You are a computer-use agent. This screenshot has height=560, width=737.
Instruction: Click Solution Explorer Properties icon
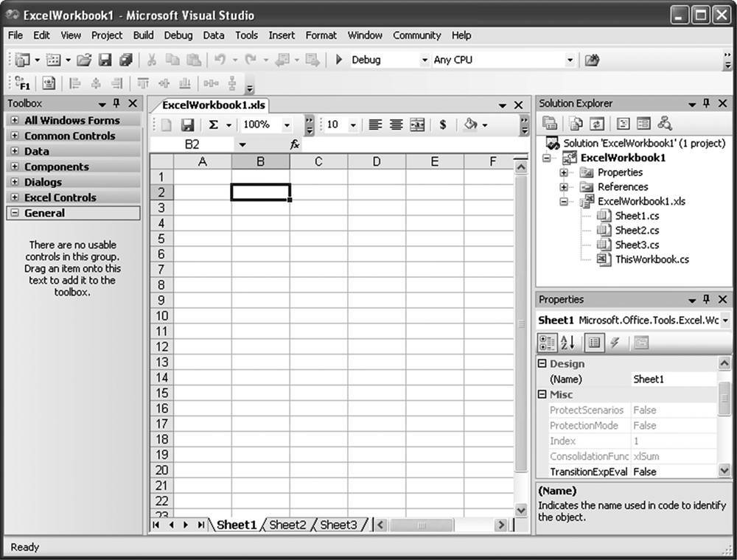[x=550, y=124]
